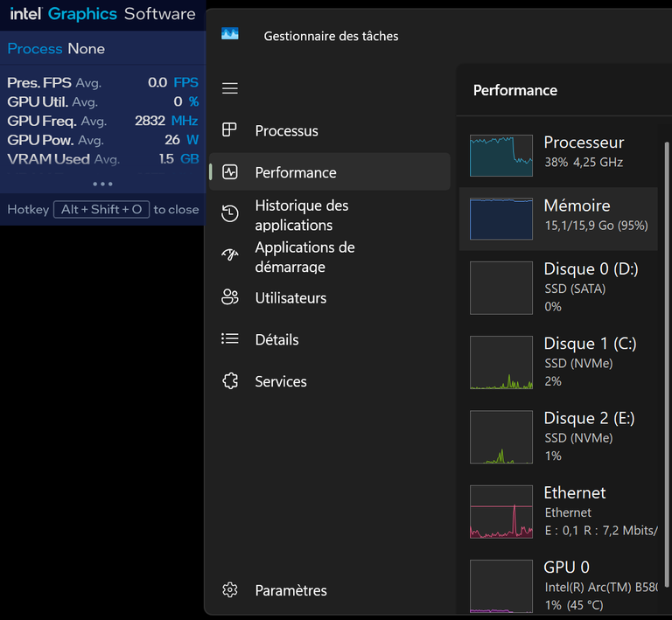Select the Performance navigation item
Viewport: 672px width, 620px height.
coord(330,171)
